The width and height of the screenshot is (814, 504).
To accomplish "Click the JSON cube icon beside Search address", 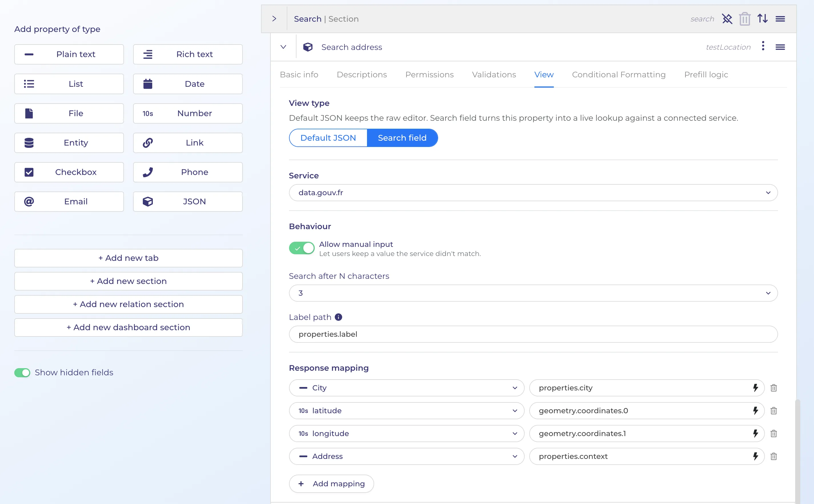I will pos(308,47).
